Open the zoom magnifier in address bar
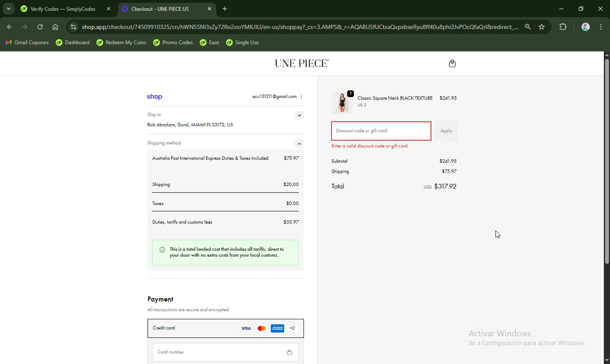This screenshot has height=364, width=610. 528,27
